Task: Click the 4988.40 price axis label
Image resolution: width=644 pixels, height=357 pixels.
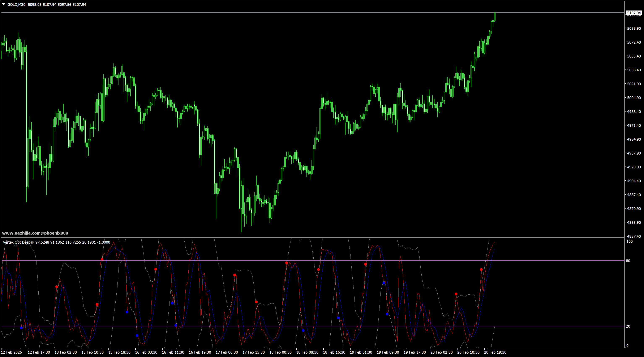Action: [634, 112]
